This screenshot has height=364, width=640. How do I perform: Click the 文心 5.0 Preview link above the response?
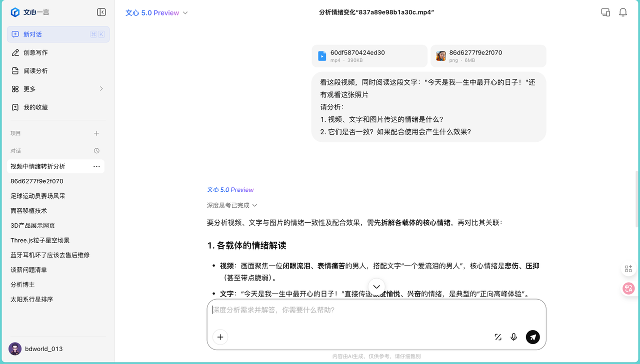pyautogui.click(x=230, y=189)
